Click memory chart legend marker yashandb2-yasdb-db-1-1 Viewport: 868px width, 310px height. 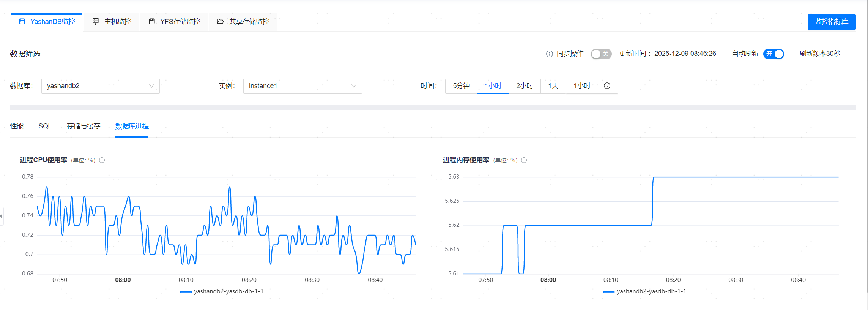pyautogui.click(x=608, y=291)
